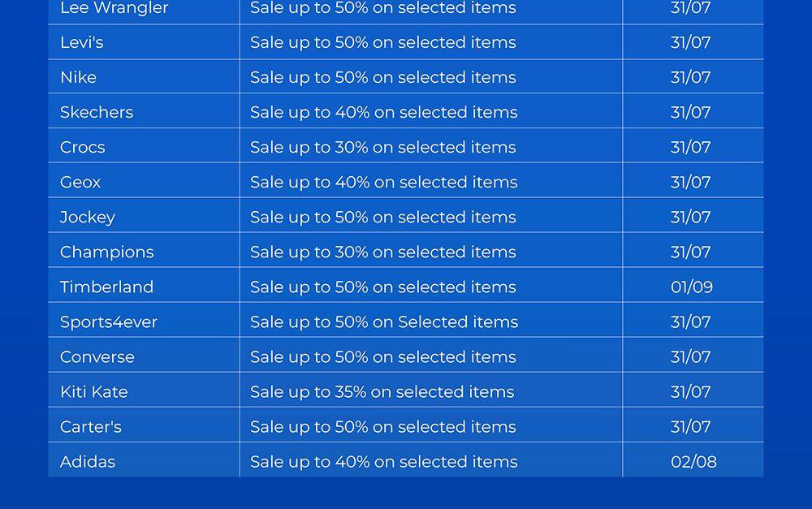Image resolution: width=812 pixels, height=509 pixels.
Task: Click the Crocs brand name
Action: pyautogui.click(x=83, y=147)
